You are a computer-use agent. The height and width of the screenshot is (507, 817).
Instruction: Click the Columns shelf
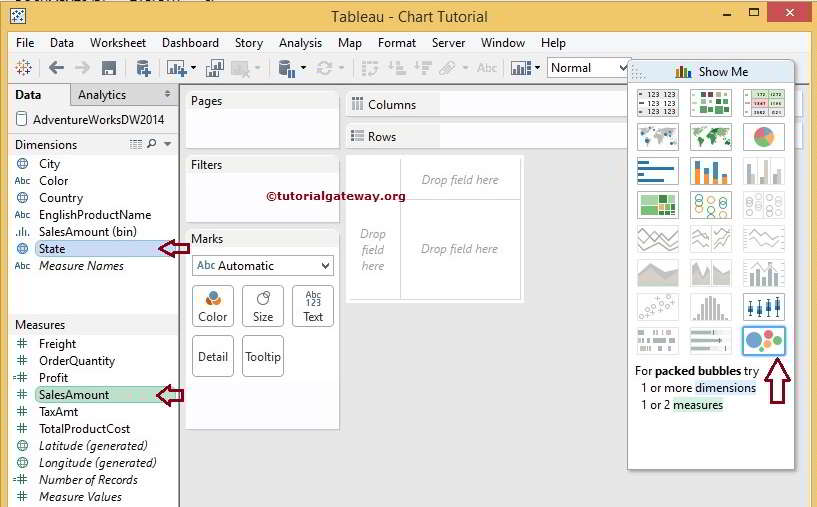487,104
